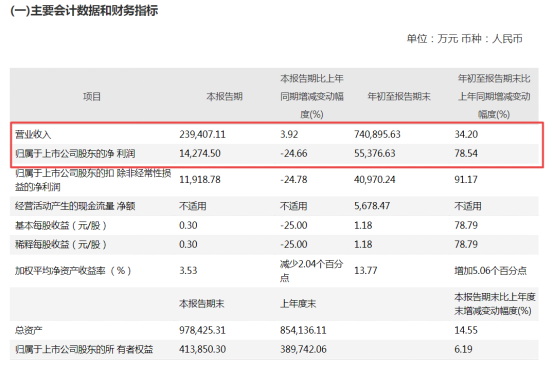553x368 pixels.
Task: Select the value 978,425.31
Action: [x=202, y=330]
